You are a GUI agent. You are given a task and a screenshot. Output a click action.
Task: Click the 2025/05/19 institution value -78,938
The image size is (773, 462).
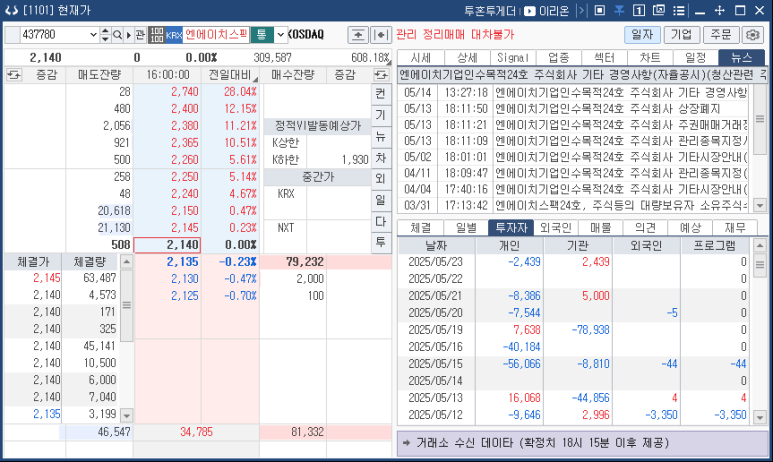[591, 329]
